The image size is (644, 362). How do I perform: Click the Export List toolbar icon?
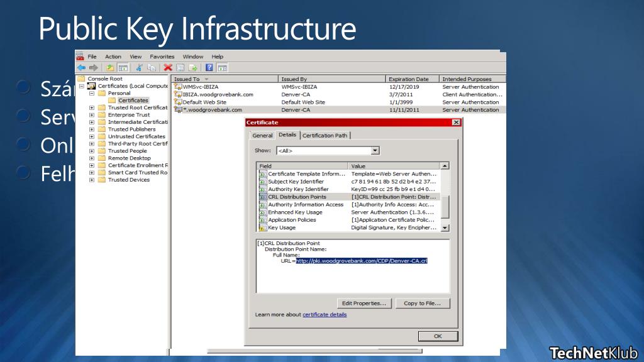click(193, 68)
